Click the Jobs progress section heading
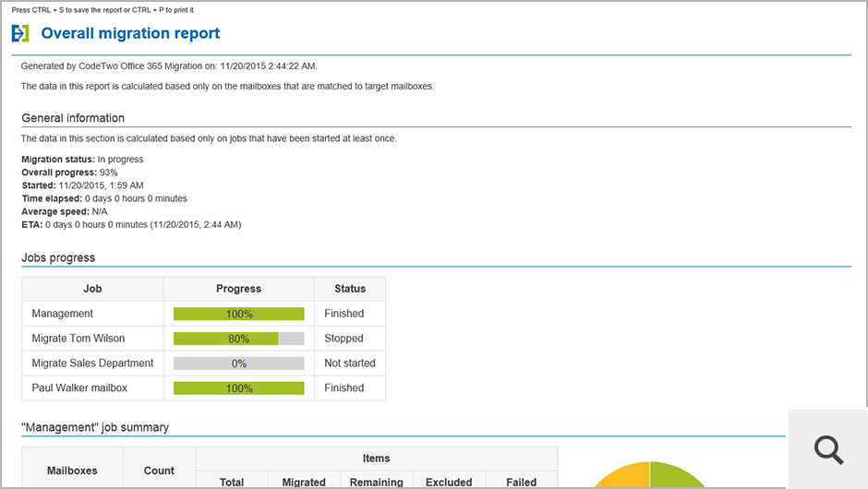The image size is (868, 489). coord(58,257)
